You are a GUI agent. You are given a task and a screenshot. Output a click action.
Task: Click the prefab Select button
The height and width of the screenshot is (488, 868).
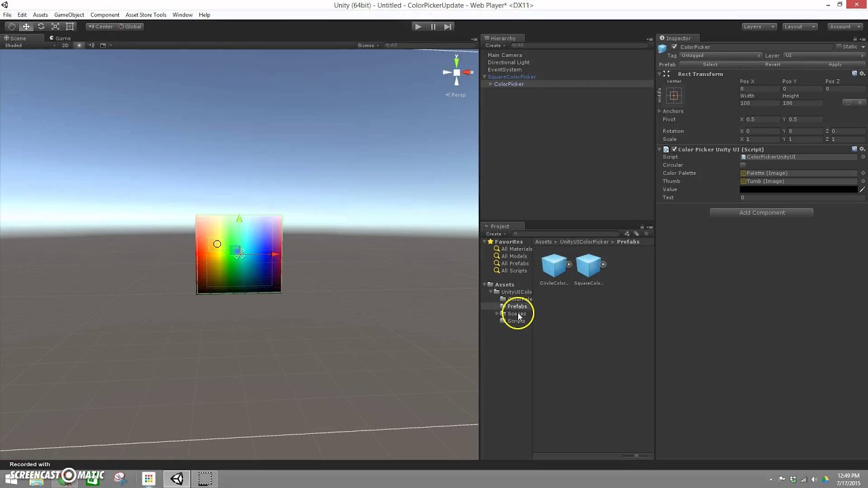point(710,64)
